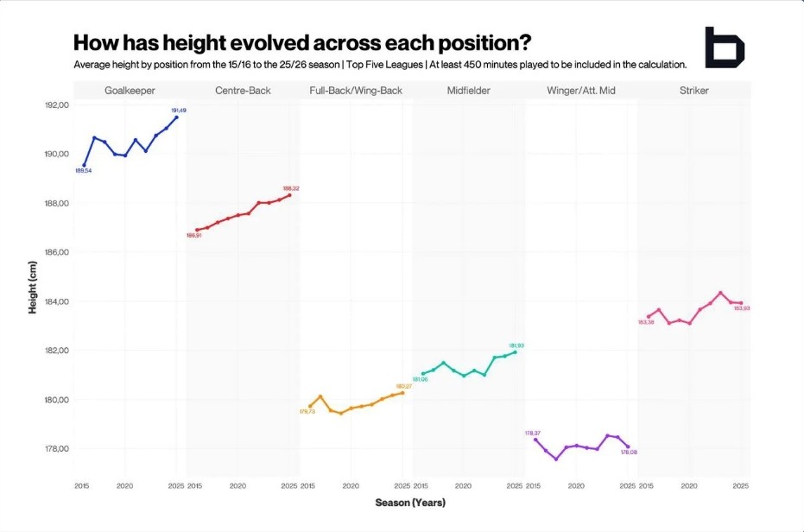The height and width of the screenshot is (532, 804).
Task: Click the striker line's highest peak point
Action: [720, 293]
